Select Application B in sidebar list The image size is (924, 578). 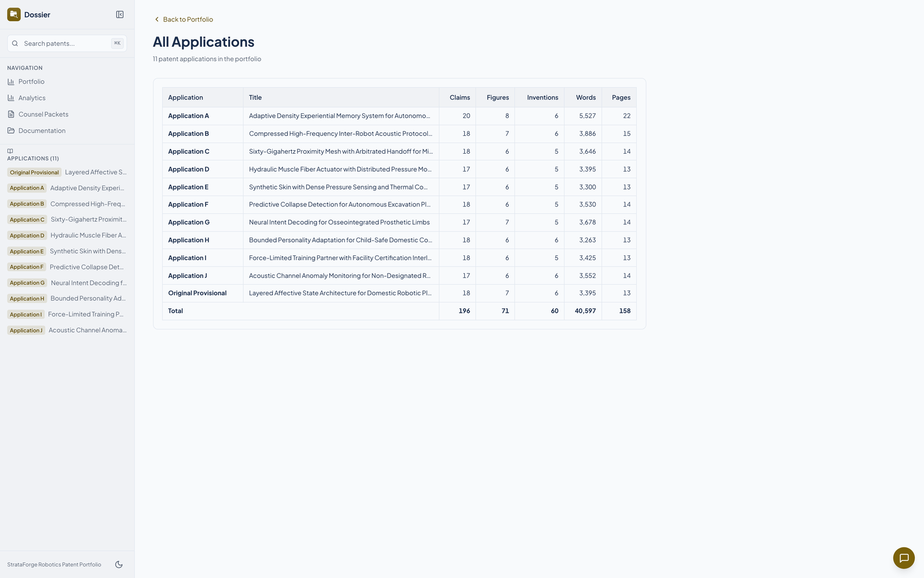click(67, 204)
